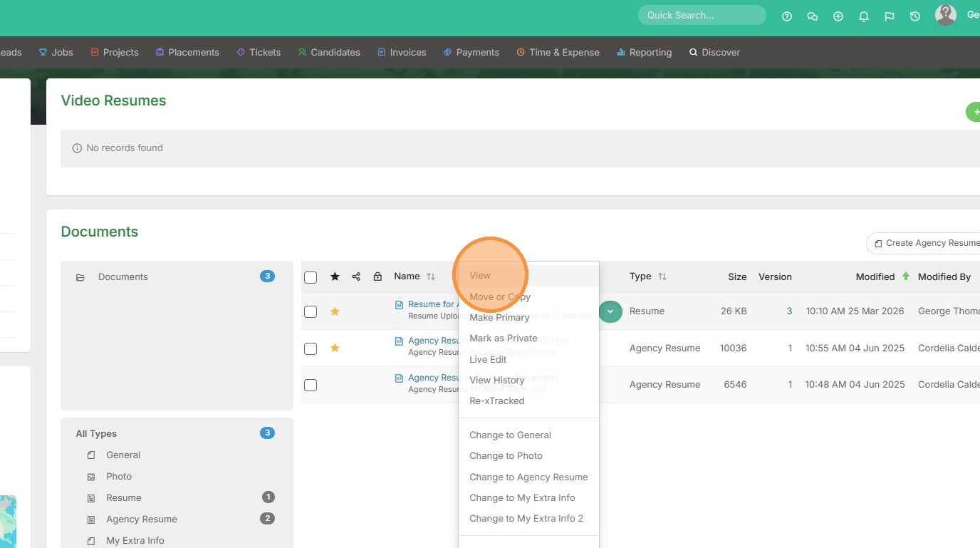980x548 pixels.
Task: Click the Photo type icon in the sidebar
Action: (91, 477)
